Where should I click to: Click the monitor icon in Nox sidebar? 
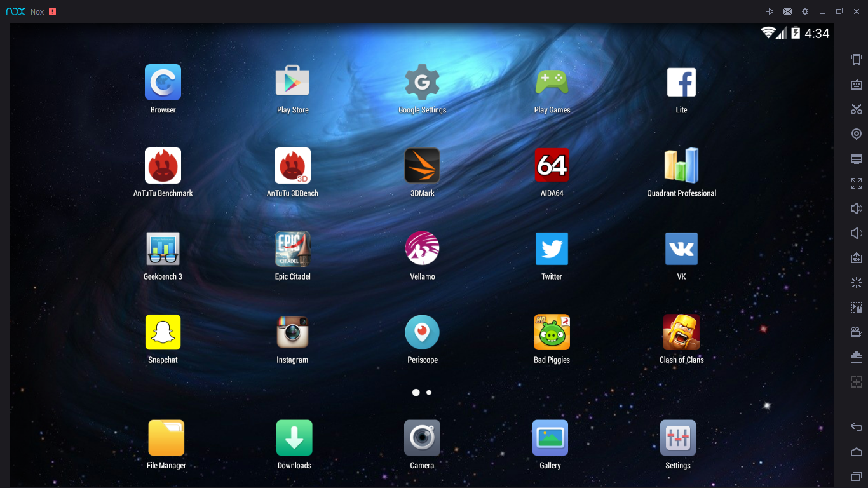pyautogui.click(x=857, y=159)
